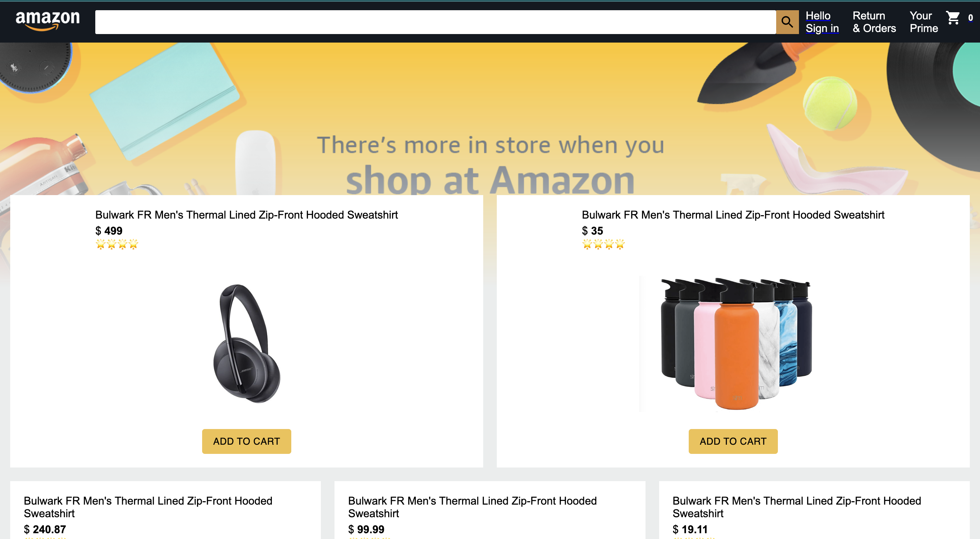Open Return & Orders menu item
Viewport: 980px width, 539px height.
point(874,22)
